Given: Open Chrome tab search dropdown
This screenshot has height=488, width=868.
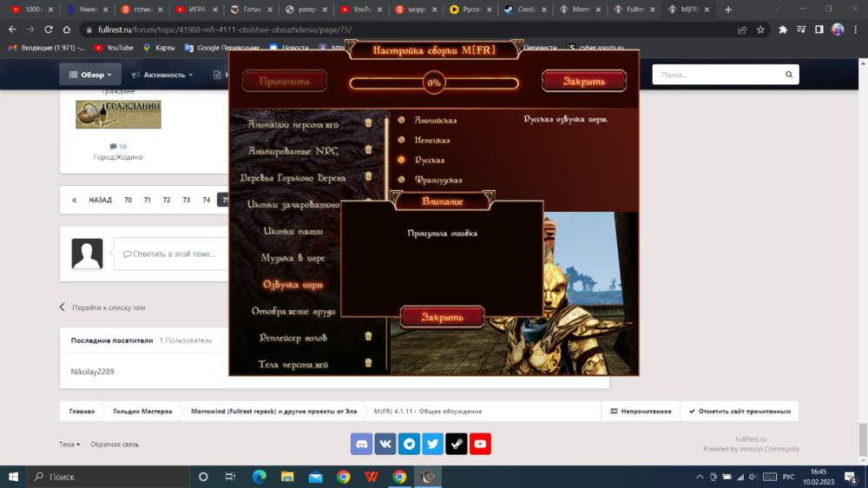Looking at the screenshot, I should [777, 10].
